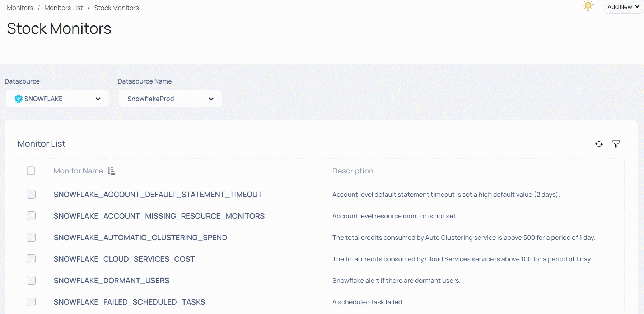Image resolution: width=644 pixels, height=314 pixels.
Task: Check SNOWFLAKE_DORMANT_USERS row checkbox
Action: coord(31,280)
